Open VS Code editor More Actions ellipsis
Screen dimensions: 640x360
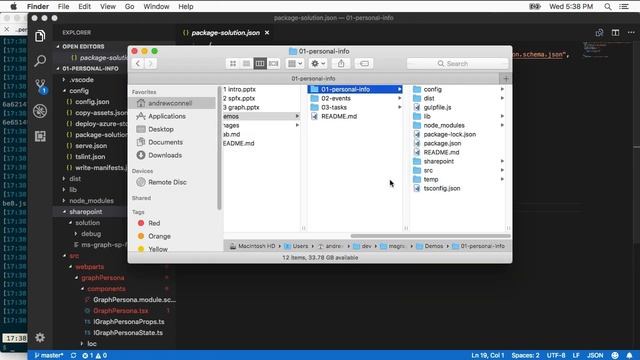[x=631, y=33]
